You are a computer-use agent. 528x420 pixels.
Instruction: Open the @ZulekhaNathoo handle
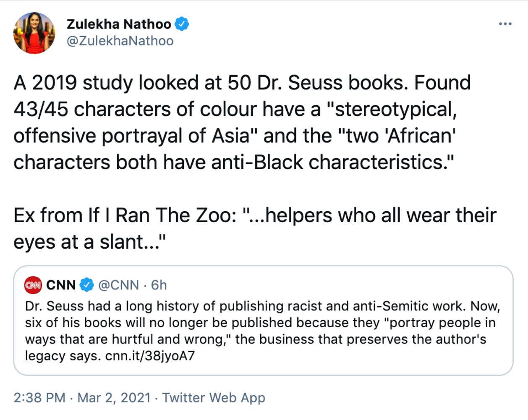120,41
